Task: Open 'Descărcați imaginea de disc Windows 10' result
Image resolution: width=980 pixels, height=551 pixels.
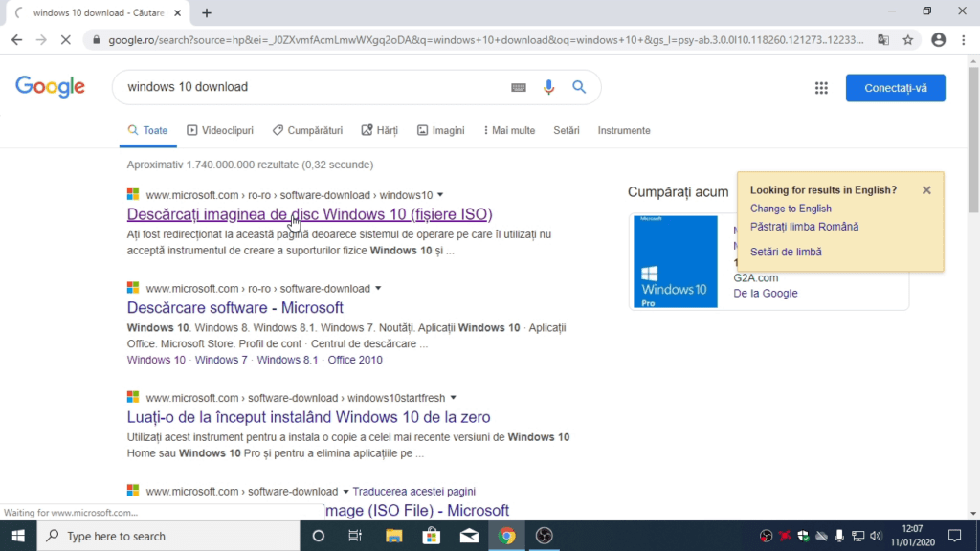Action: click(309, 214)
